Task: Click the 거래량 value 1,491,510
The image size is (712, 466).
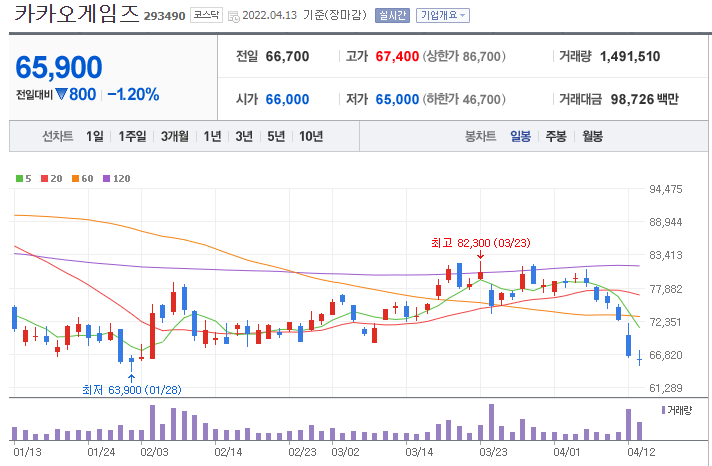Action: [630, 57]
